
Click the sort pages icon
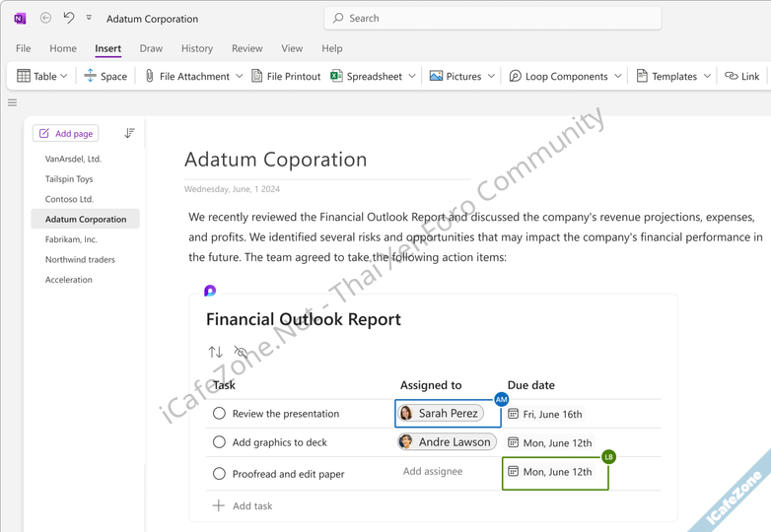tap(129, 133)
